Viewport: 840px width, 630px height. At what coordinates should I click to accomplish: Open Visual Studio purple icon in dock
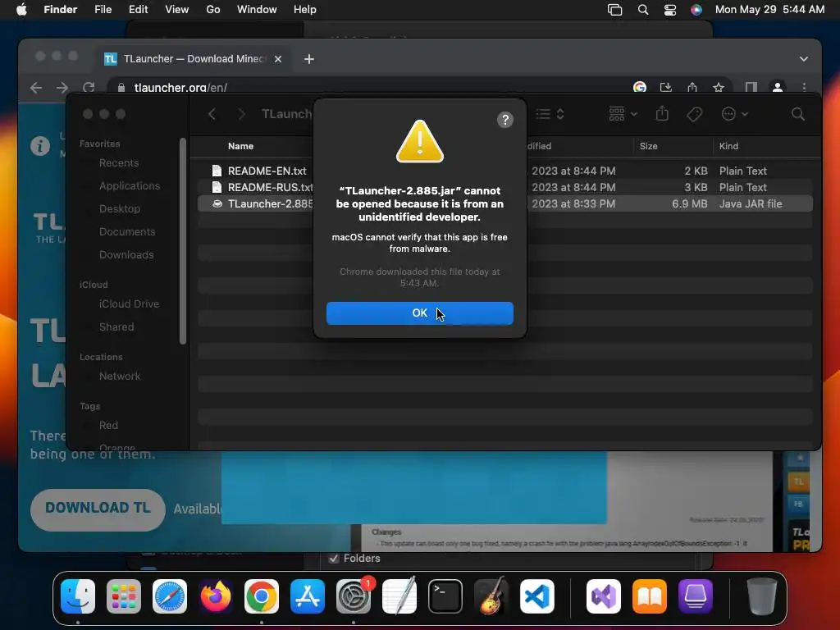coord(604,596)
